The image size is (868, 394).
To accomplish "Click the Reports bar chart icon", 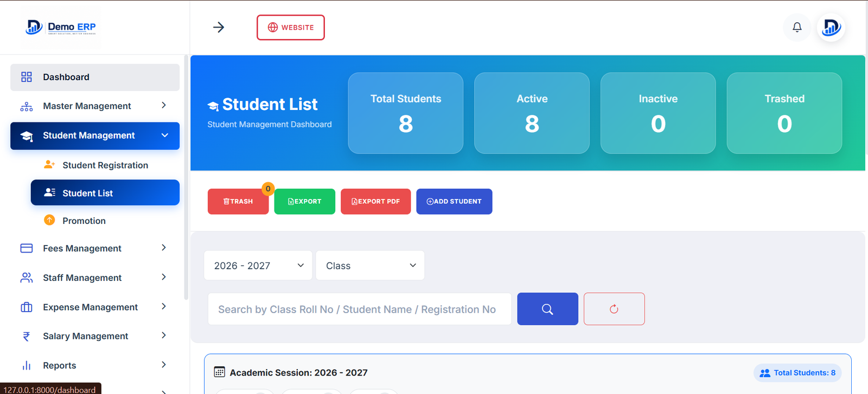I will click(27, 366).
